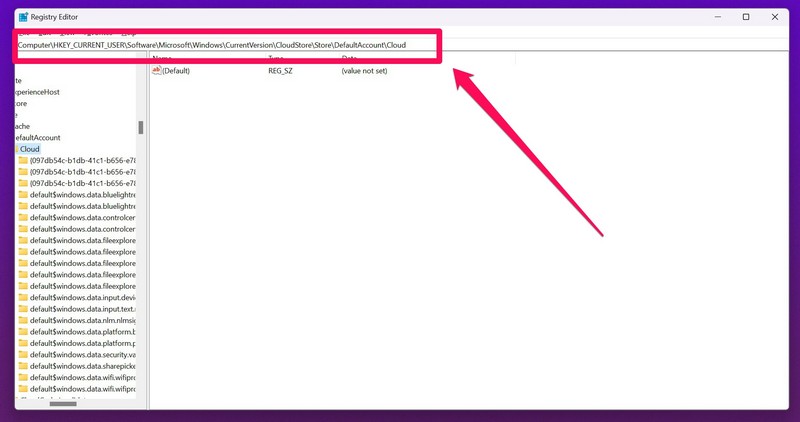The image size is (800, 422).
Task: Click the Registry Editor title bar icon
Action: click(23, 17)
